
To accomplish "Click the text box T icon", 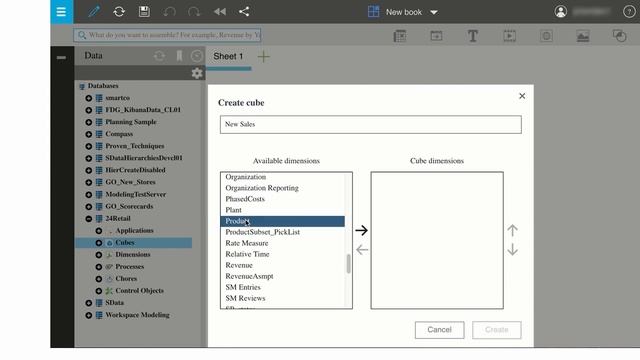I will coord(473,36).
